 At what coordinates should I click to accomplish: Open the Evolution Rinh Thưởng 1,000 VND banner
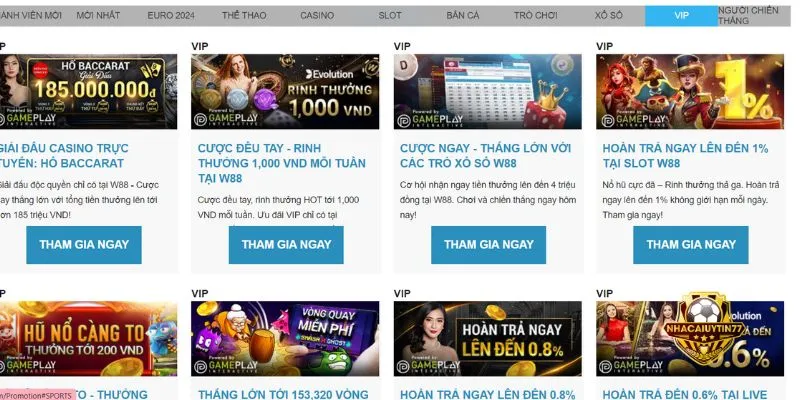pos(285,91)
